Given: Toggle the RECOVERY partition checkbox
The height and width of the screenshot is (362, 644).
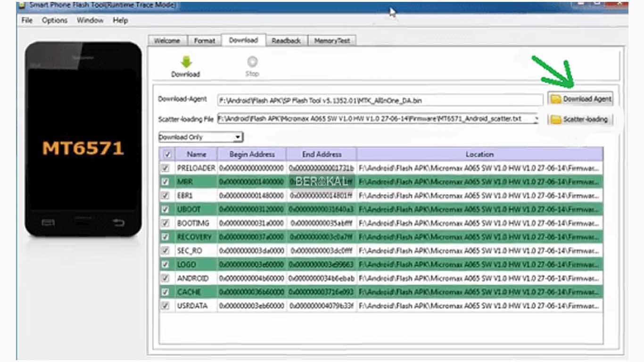Looking at the screenshot, I should point(165,237).
